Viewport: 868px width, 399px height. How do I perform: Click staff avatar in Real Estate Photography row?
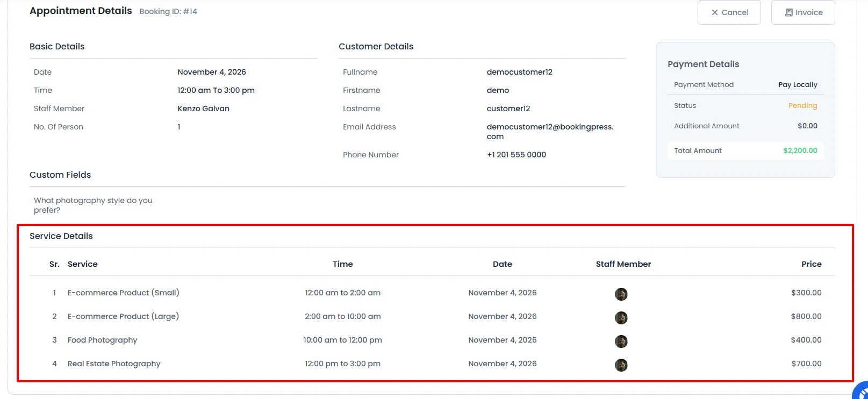pyautogui.click(x=621, y=365)
